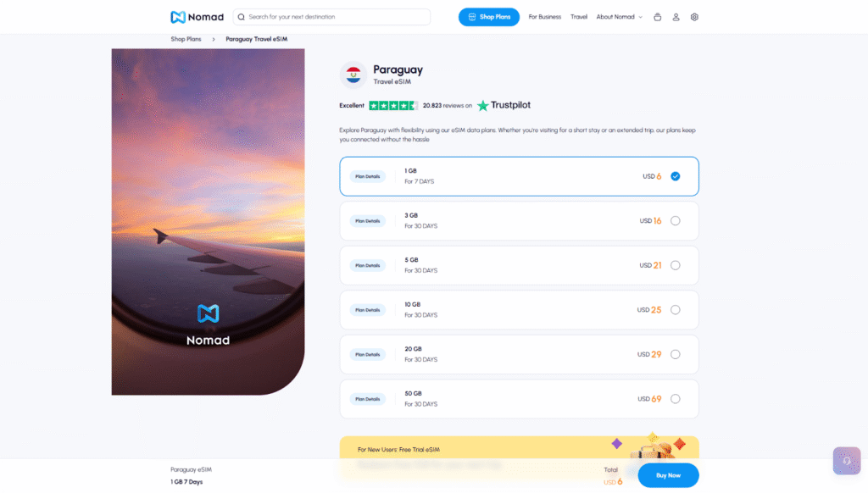Open the floating chat widget icon
This screenshot has width=868, height=493.
[846, 460]
